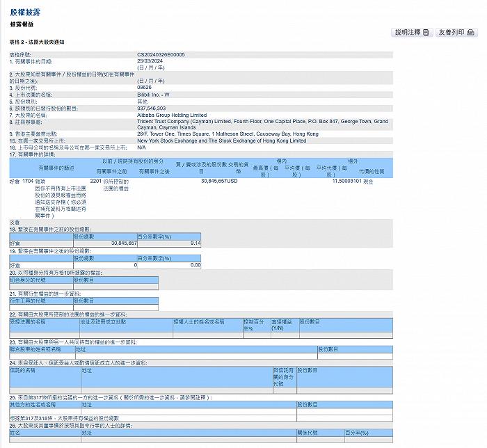Click the form serial number CS20240326E00005
This screenshot has width=487, height=448.
161,55
